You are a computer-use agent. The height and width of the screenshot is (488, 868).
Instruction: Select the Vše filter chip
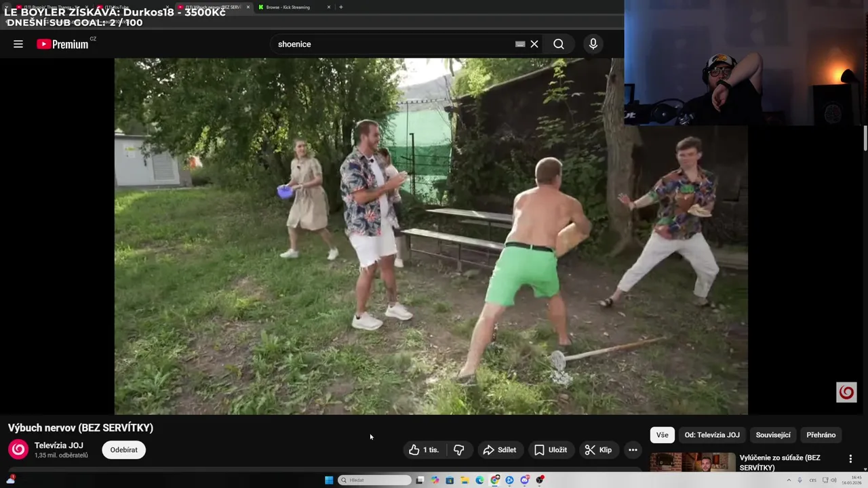click(x=663, y=435)
